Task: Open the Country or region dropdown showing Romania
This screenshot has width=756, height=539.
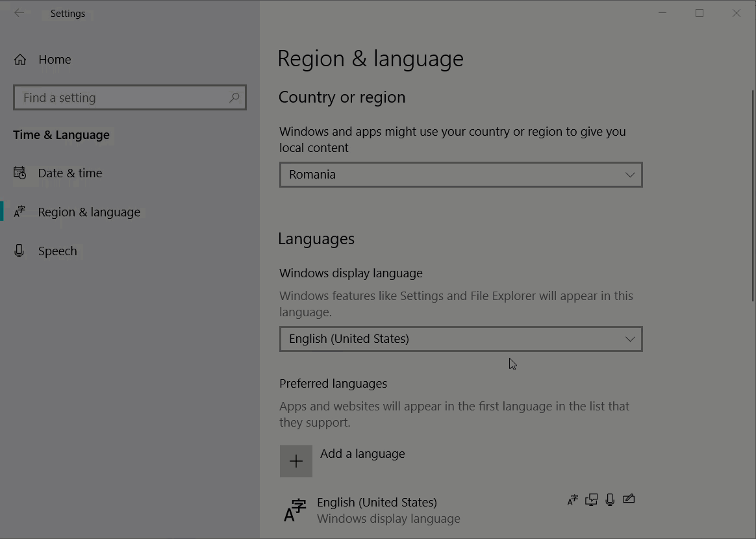Action: pos(460,175)
